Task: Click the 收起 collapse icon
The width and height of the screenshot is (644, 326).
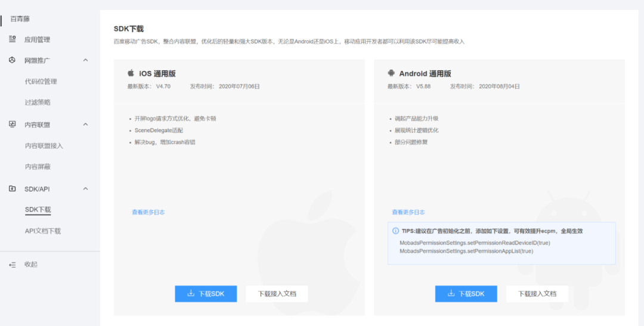Action: [13, 265]
